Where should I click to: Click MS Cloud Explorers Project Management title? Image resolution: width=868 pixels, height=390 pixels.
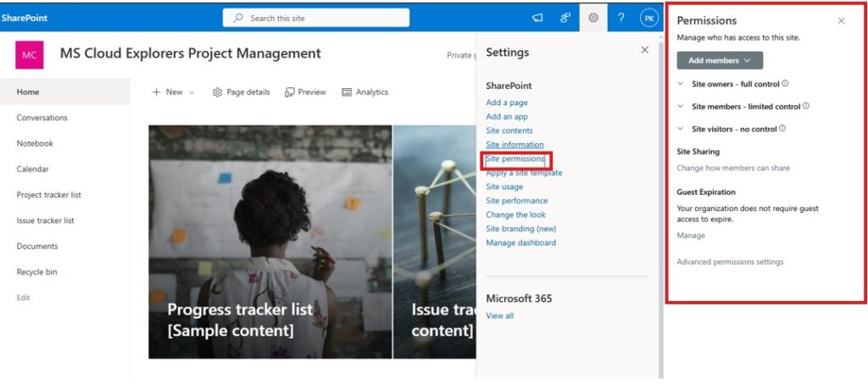(191, 53)
